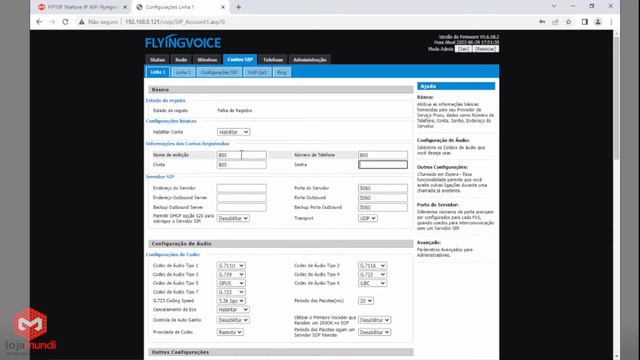Screen dimensions: 640x360
Task: Open Codec de Áudio Tipo 4 dropdown
Action: [x=372, y=275]
